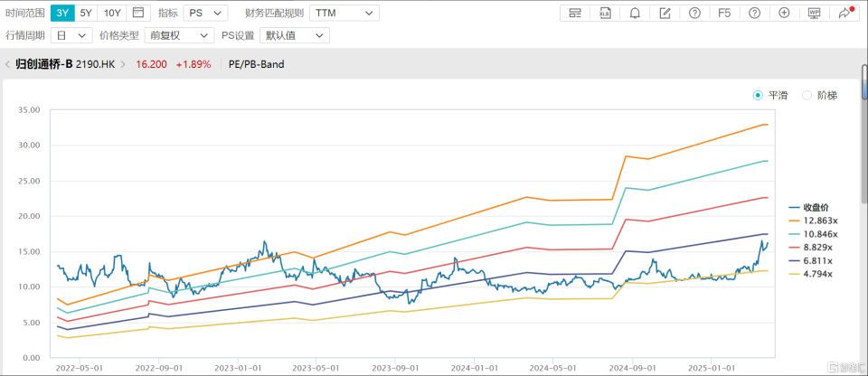Export chart data via XLS icon
868x376 pixels.
[x=605, y=14]
